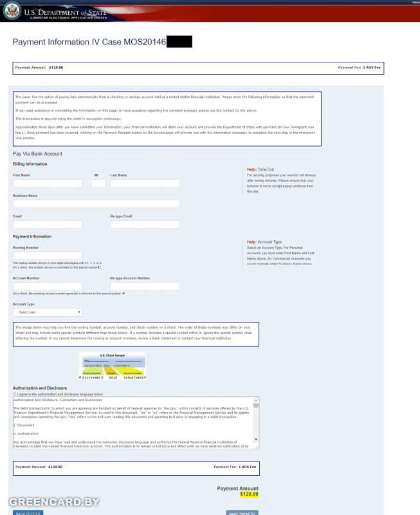Click the top Payment For: 1 AOS Fee text
The image size is (420, 515).
(360, 68)
